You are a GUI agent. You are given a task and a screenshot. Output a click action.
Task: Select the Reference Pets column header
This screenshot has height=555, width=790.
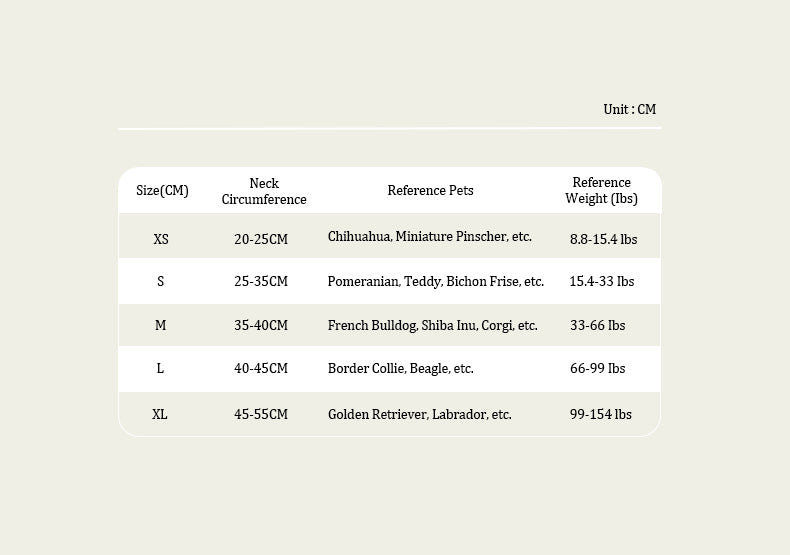(x=430, y=190)
